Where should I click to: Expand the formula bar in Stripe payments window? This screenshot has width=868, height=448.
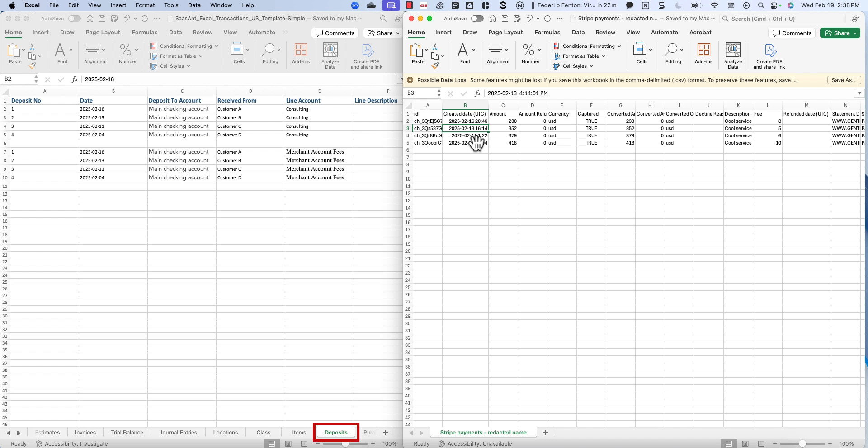click(859, 93)
